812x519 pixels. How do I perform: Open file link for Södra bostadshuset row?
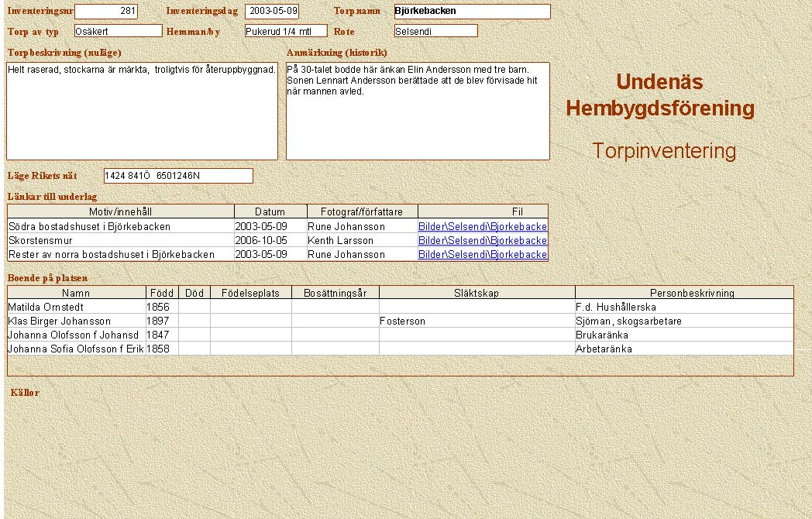[482, 227]
